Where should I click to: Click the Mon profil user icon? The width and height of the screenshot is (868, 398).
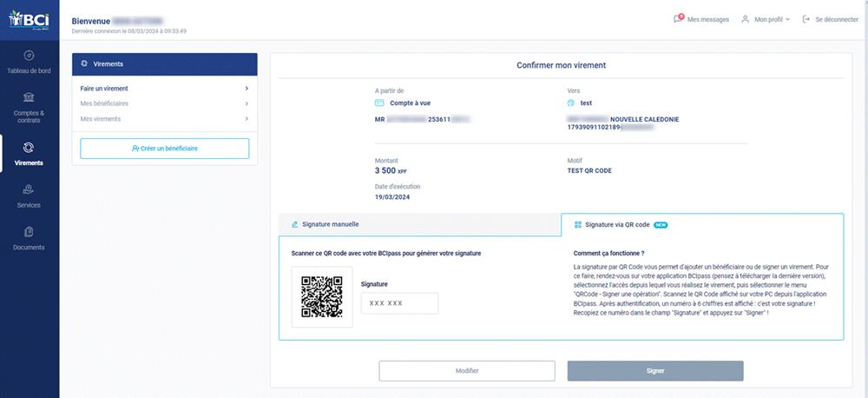point(745,19)
